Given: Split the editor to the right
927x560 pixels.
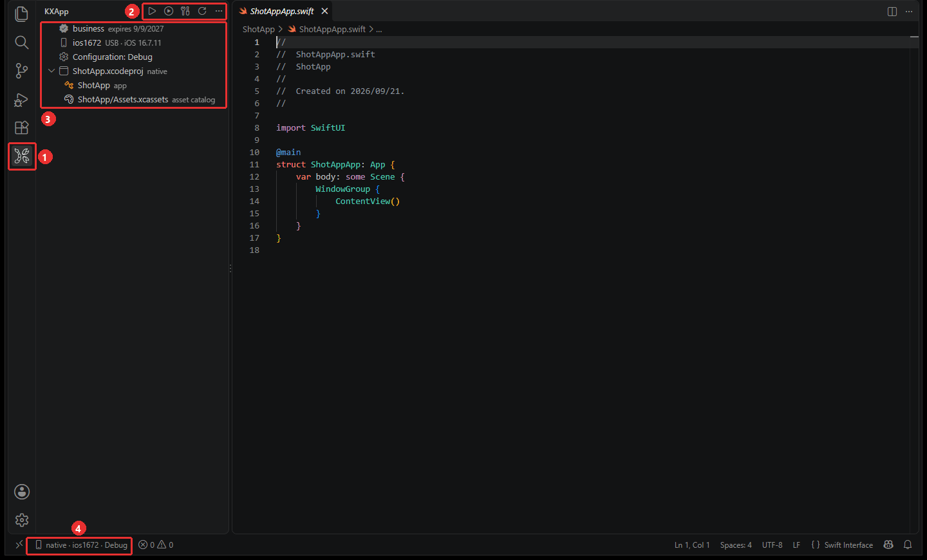Looking at the screenshot, I should [x=892, y=12].
